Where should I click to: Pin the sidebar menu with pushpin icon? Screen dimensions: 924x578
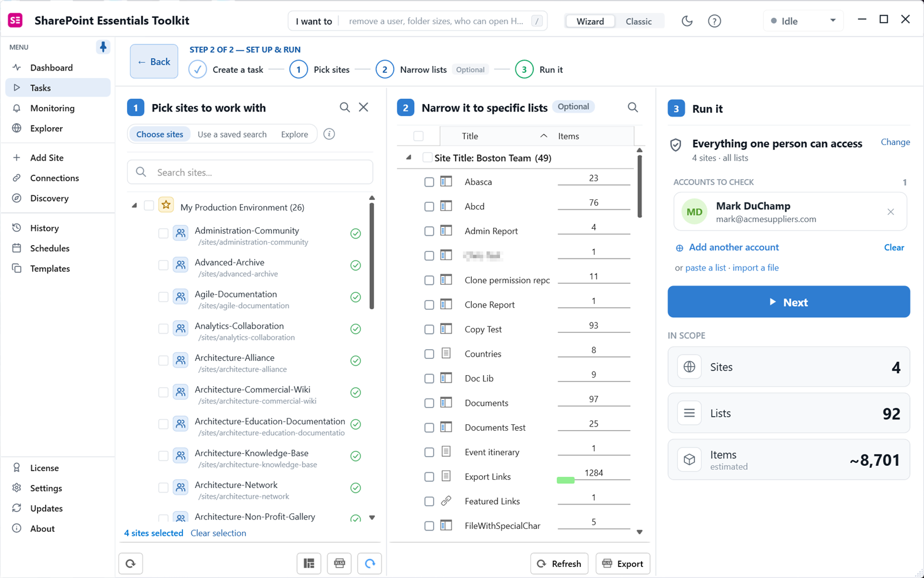[103, 47]
